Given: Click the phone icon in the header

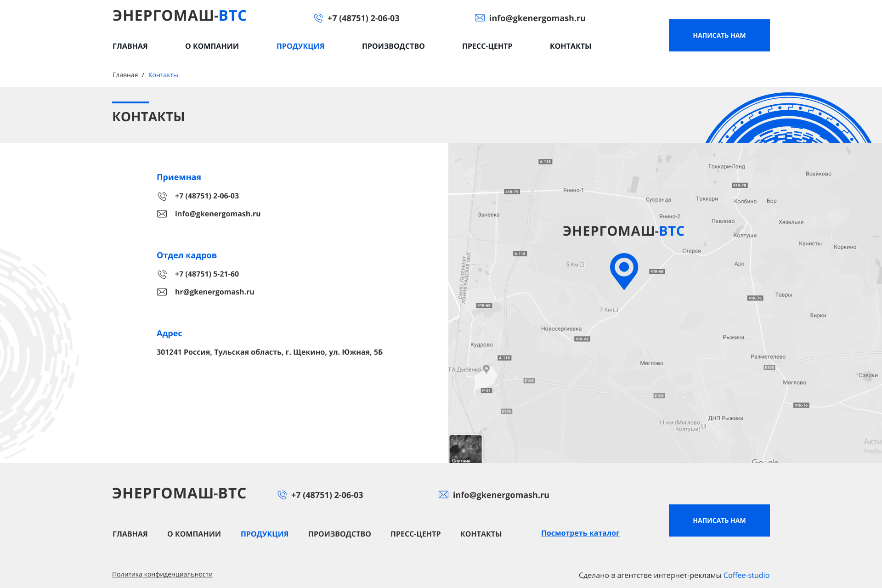Looking at the screenshot, I should [x=318, y=18].
